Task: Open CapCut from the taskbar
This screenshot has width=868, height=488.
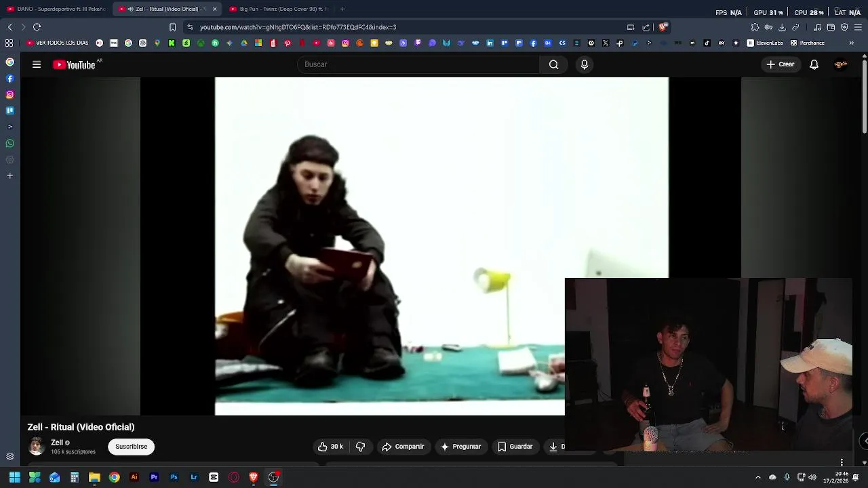Action: 214,477
